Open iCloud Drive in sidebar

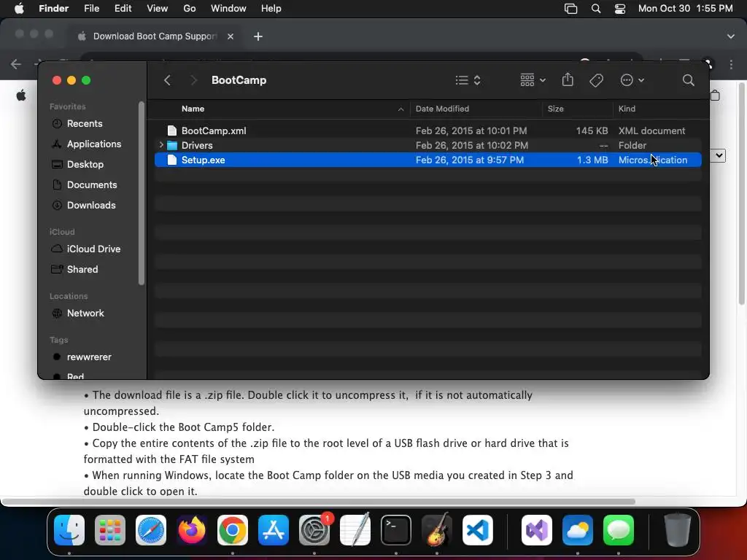coord(93,249)
